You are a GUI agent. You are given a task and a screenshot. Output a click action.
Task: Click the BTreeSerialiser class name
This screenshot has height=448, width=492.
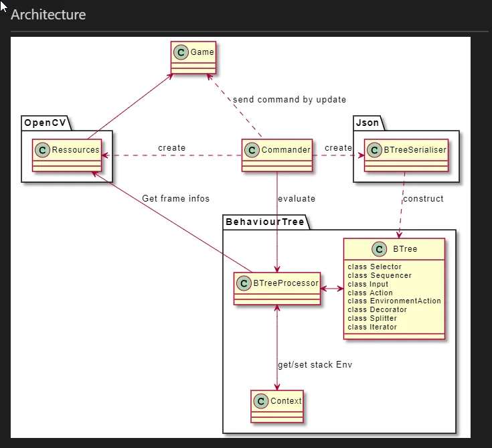(x=415, y=150)
